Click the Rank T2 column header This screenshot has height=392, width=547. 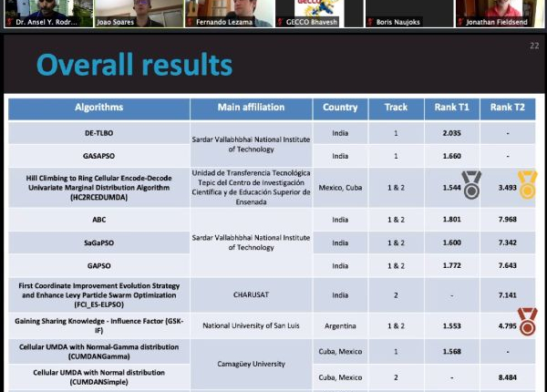508,108
